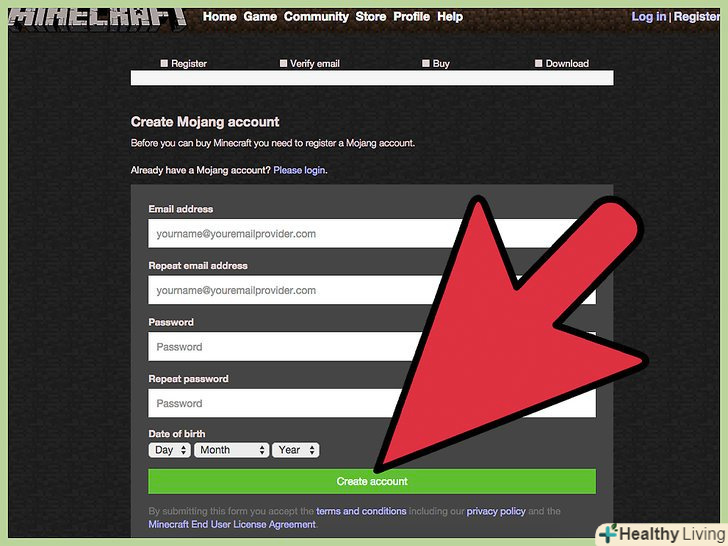The height and width of the screenshot is (546, 728).
Task: Click the Log in link
Action: [649, 17]
